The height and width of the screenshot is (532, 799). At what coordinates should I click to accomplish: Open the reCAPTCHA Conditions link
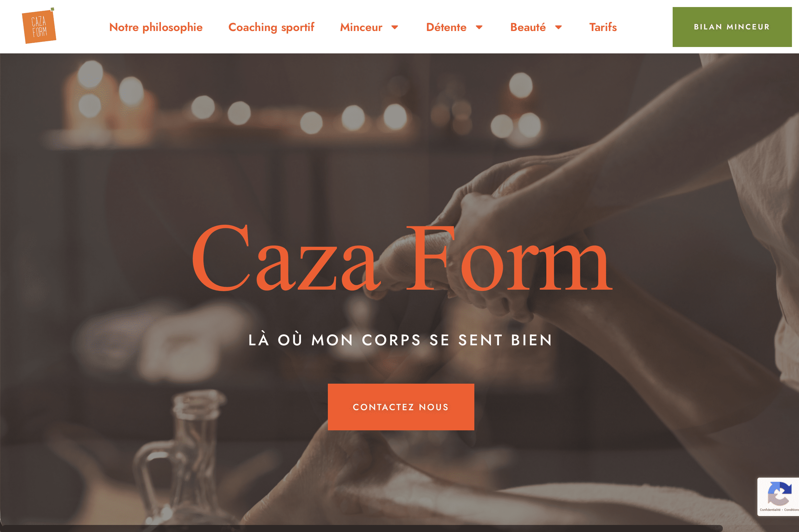point(792,510)
